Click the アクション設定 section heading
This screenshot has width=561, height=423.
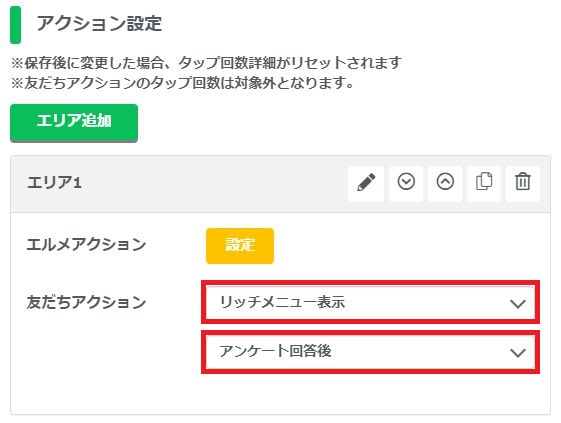tap(99, 24)
